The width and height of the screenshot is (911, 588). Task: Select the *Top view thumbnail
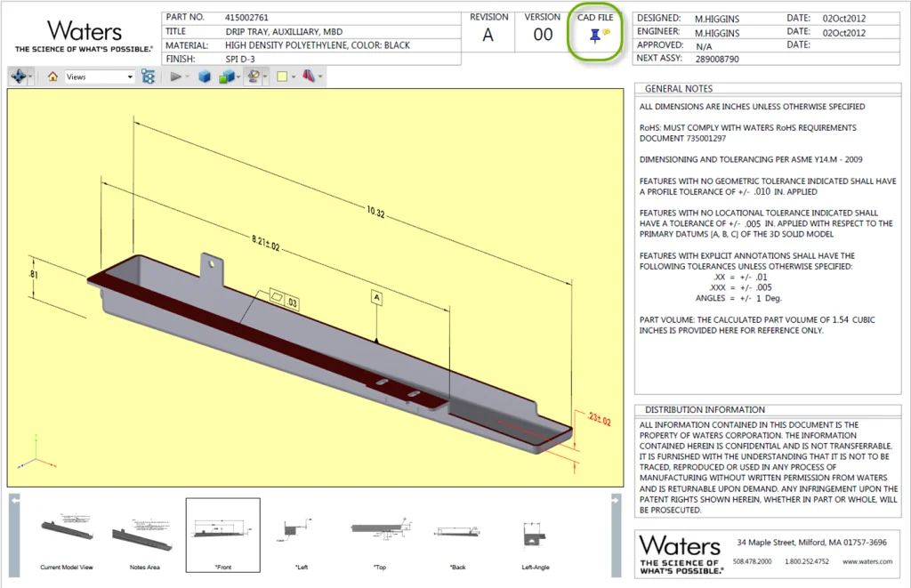(x=378, y=532)
